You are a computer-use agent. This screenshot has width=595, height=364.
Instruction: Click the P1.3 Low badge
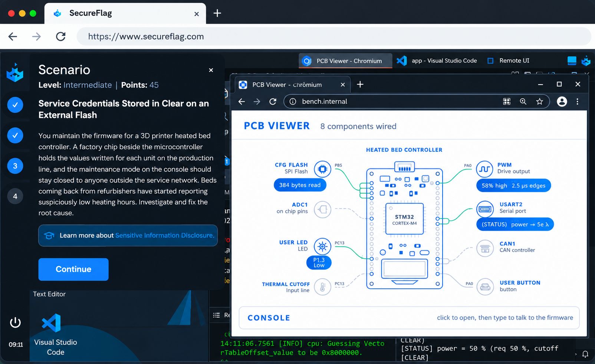click(319, 263)
